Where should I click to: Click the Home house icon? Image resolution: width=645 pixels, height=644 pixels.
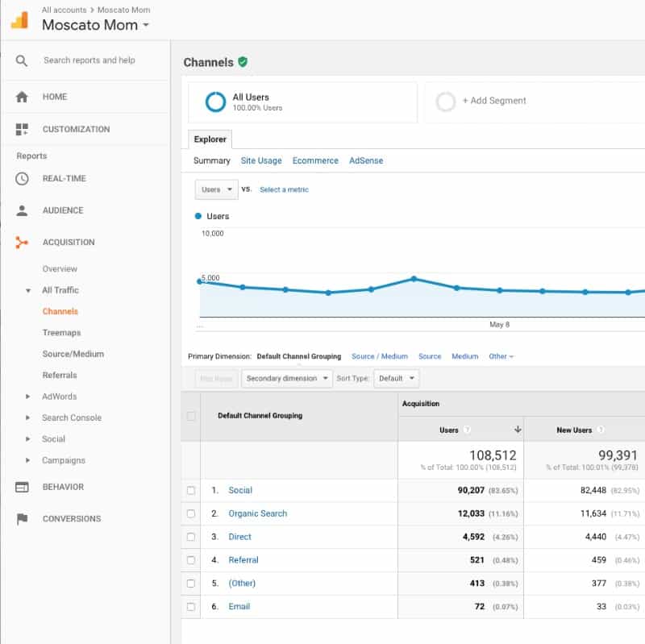pos(22,97)
